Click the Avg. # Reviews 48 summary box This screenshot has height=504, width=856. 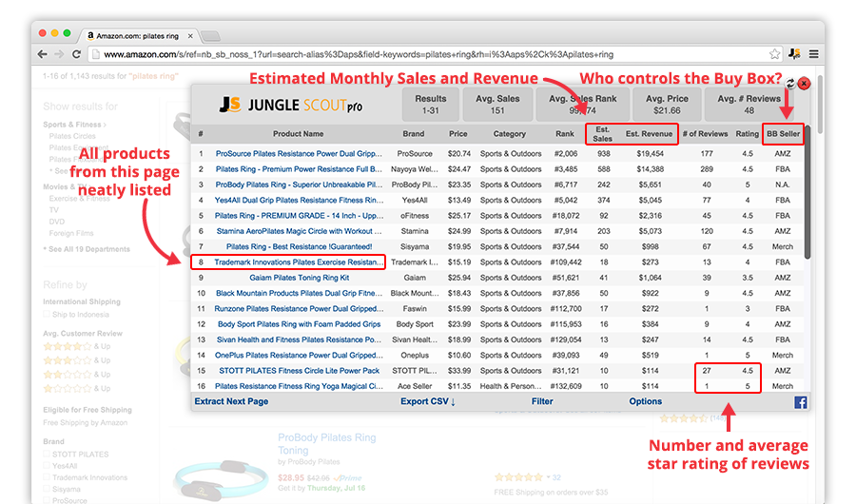[x=749, y=105]
